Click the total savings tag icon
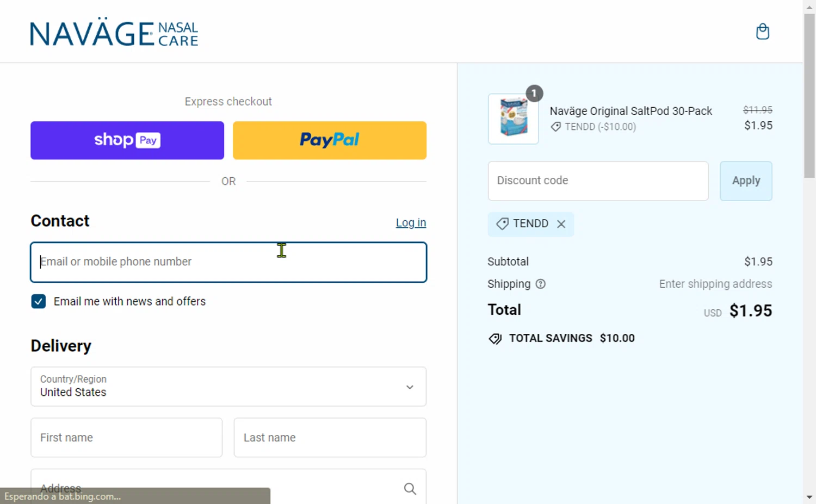This screenshot has width=816, height=504. [x=495, y=339]
